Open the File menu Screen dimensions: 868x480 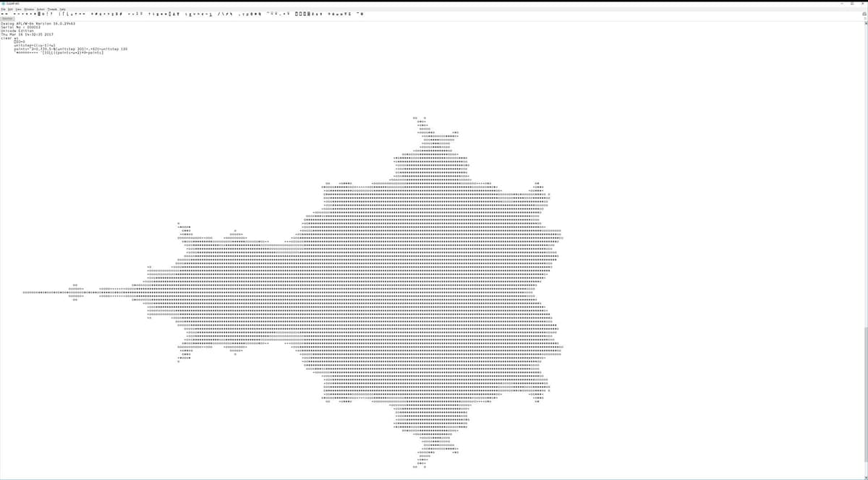[x=4, y=9]
